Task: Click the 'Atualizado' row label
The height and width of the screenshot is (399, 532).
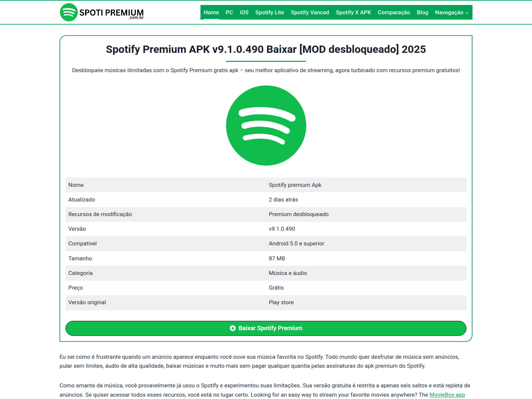Action: tap(81, 199)
